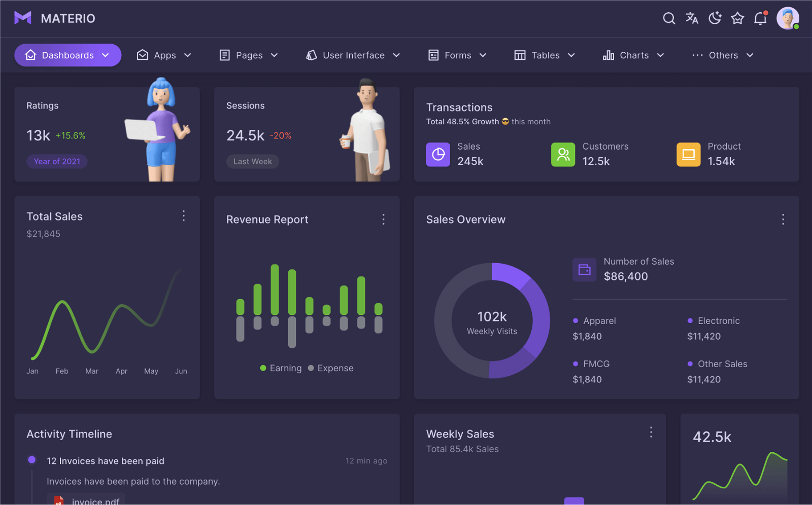812x505 pixels.
Task: Expand the User Interface dropdown
Action: click(x=353, y=55)
